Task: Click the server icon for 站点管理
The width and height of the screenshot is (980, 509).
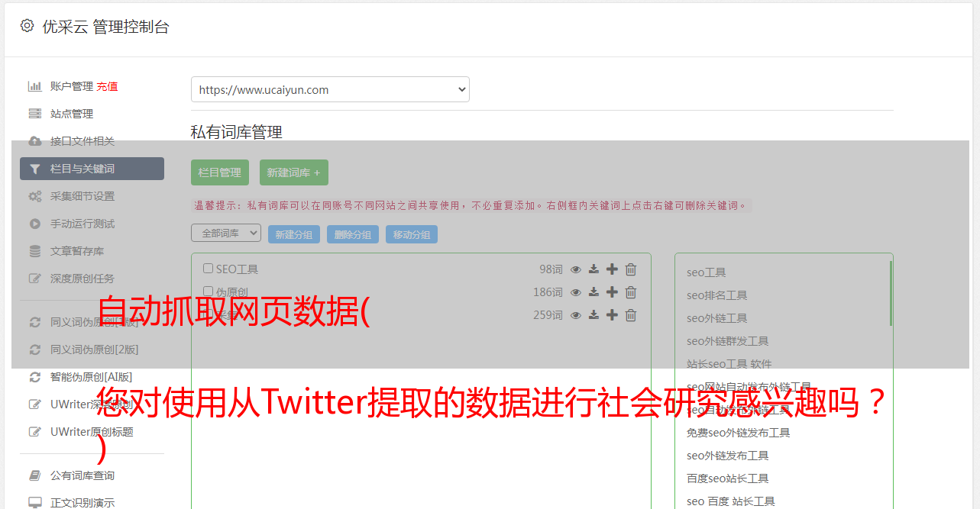Action: point(35,114)
